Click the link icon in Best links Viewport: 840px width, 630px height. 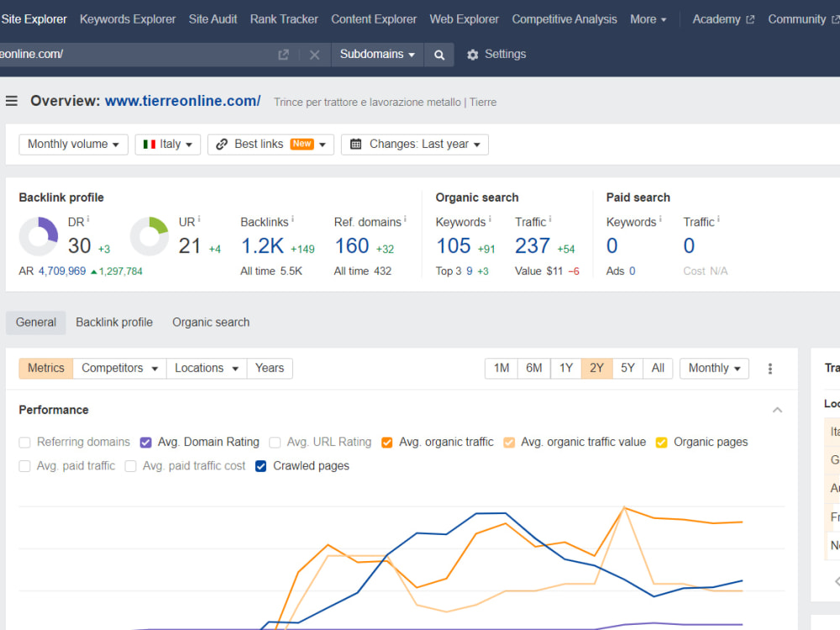click(222, 144)
